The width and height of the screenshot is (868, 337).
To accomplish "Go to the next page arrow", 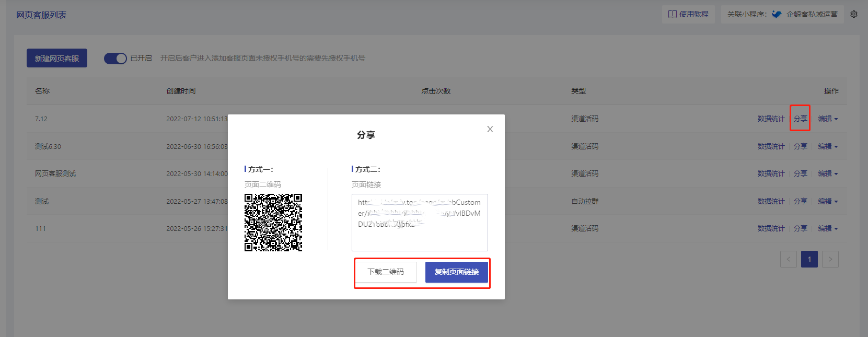I will pyautogui.click(x=830, y=259).
